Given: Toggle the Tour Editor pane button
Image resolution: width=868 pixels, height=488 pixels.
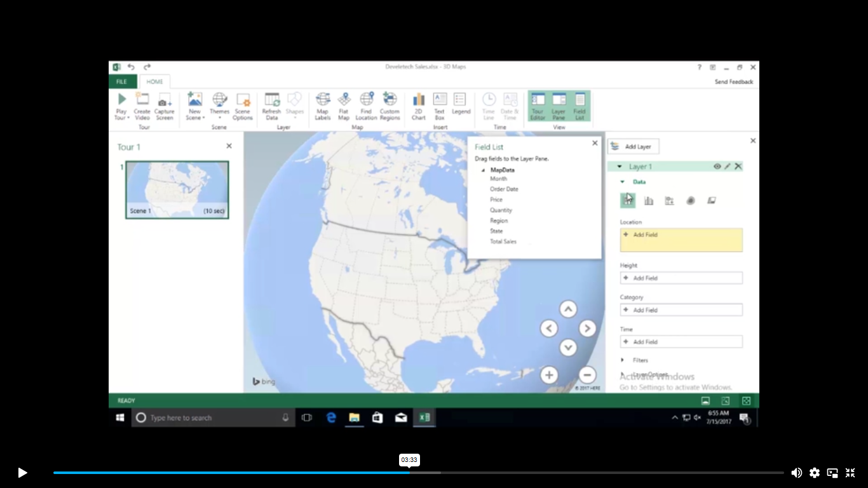Looking at the screenshot, I should (538, 105).
